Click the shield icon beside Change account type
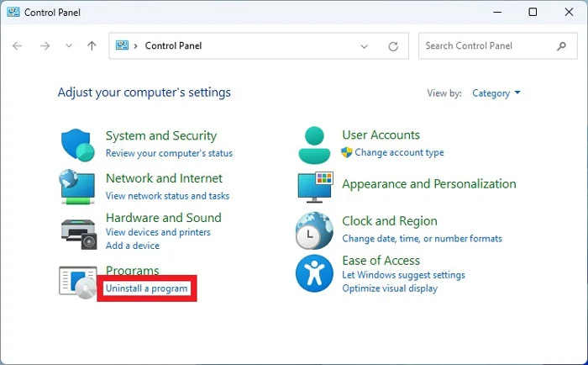This screenshot has height=365, width=588. pos(346,152)
